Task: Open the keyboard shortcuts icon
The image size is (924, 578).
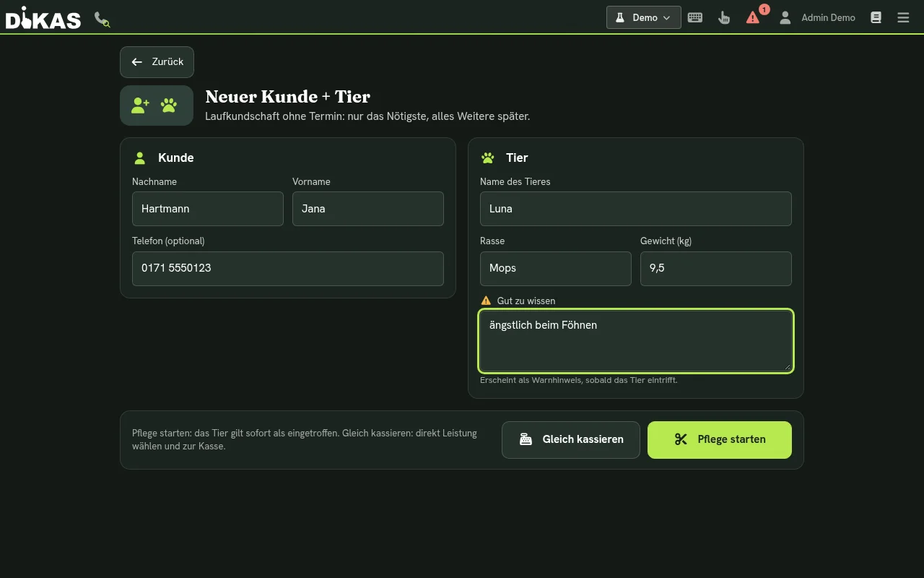Action: [x=695, y=17]
